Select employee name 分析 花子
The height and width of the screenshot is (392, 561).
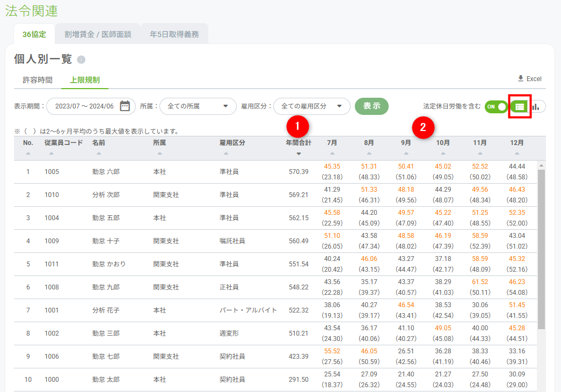pyautogui.click(x=106, y=310)
